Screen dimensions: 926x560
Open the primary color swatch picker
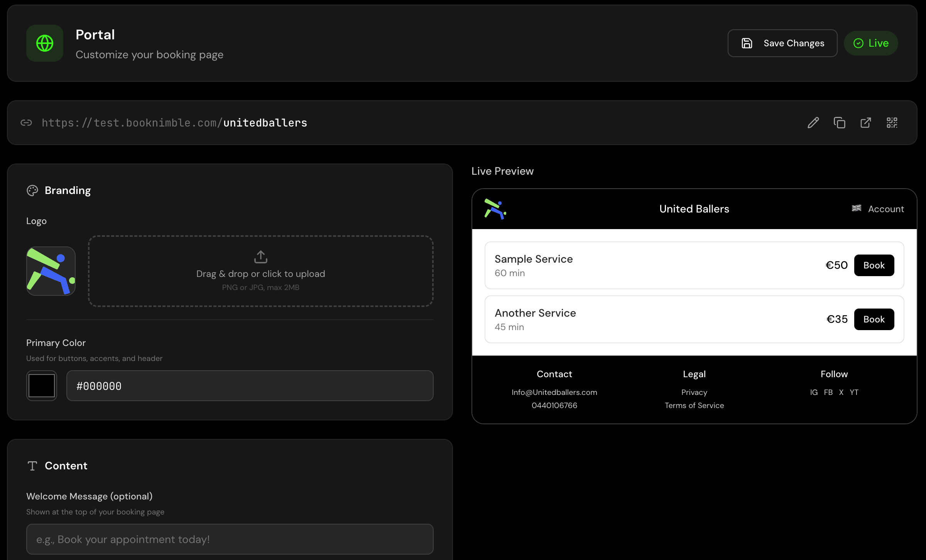pos(41,385)
